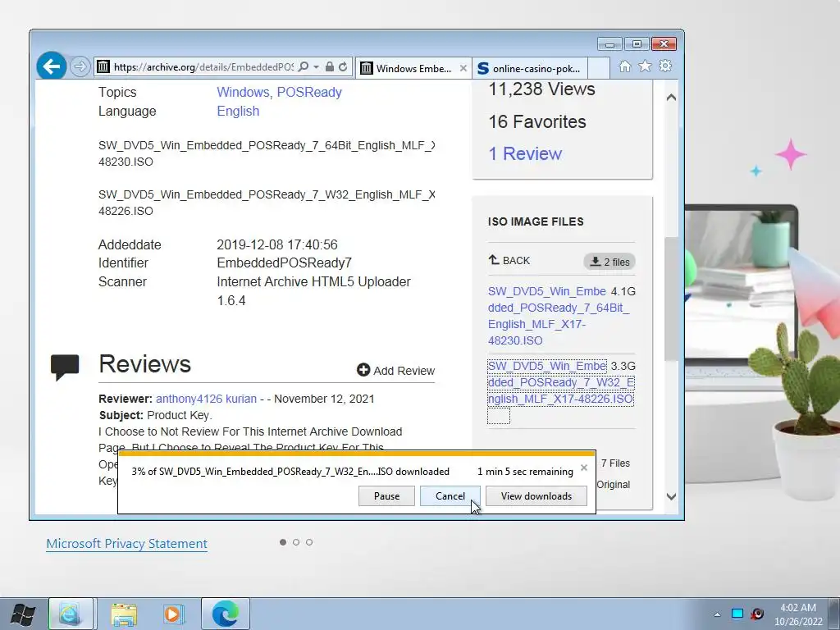
Task: Click the address bar URL field
Action: tap(203, 67)
